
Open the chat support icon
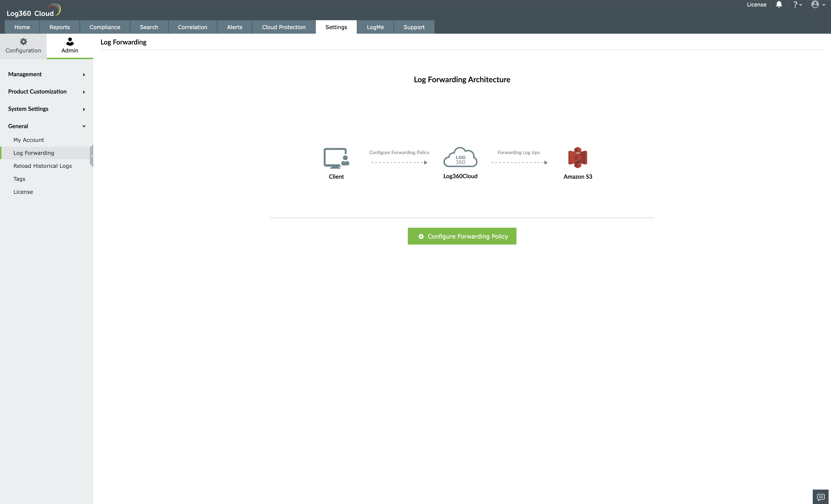(x=821, y=497)
